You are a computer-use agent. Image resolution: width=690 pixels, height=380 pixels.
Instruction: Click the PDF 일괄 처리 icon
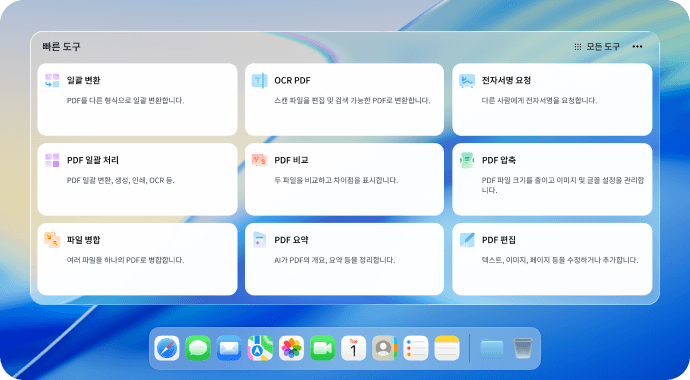(52, 160)
